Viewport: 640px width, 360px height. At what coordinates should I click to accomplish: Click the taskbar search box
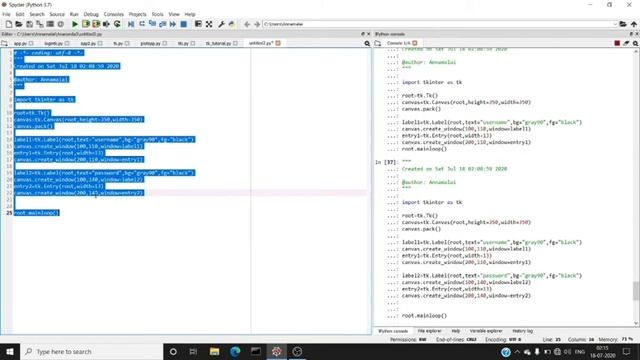point(91,351)
